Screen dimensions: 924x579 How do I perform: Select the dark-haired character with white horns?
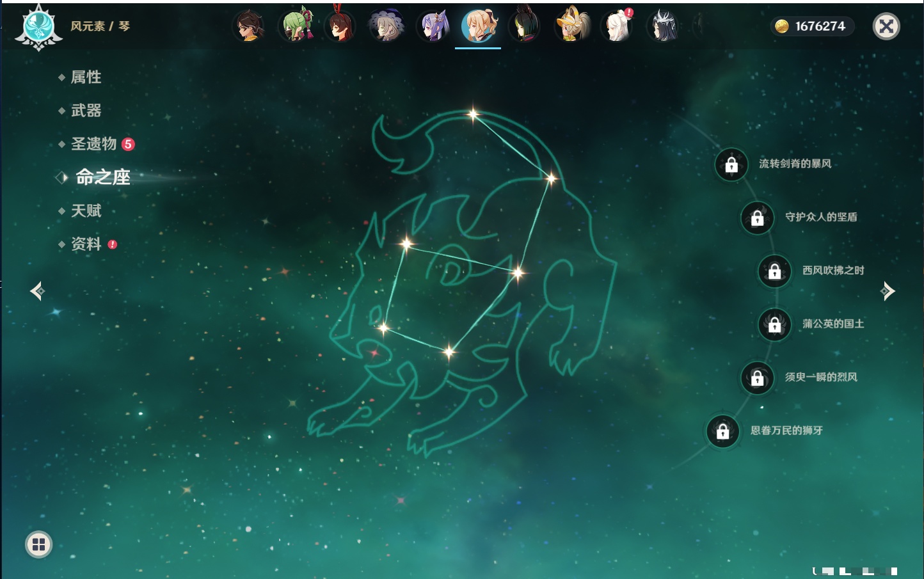pyautogui.click(x=663, y=26)
